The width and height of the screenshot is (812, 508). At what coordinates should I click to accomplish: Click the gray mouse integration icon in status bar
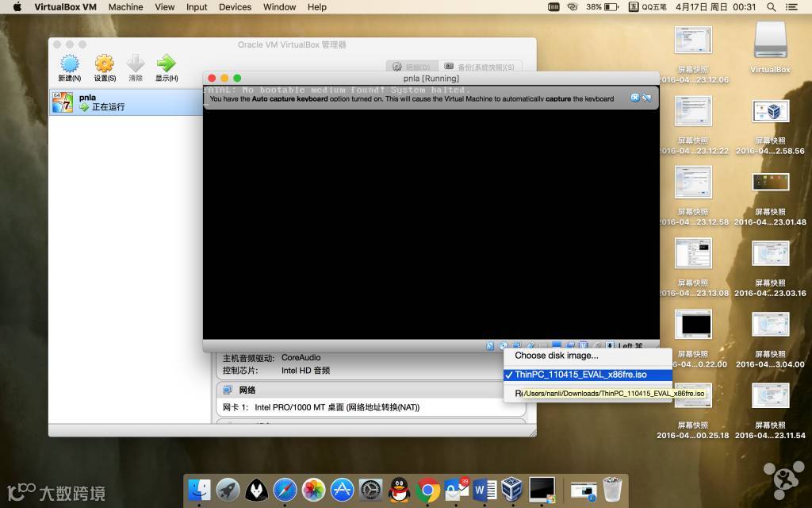(x=597, y=346)
